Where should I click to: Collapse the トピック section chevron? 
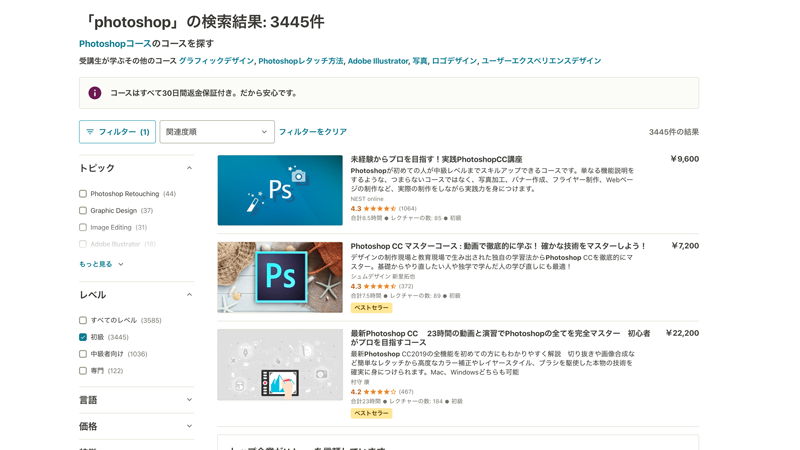(x=189, y=168)
